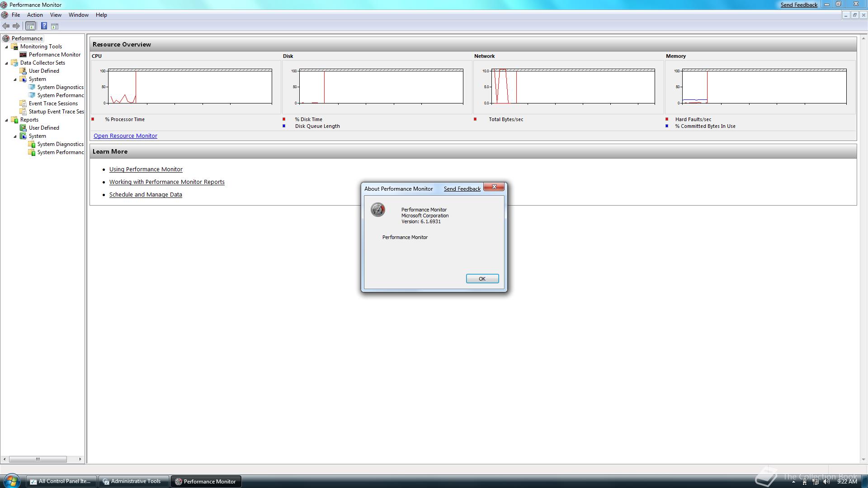Viewport: 868px width, 488px height.
Task: Toggle the Show/Hide Console Tree toolbar icon
Action: tap(30, 26)
